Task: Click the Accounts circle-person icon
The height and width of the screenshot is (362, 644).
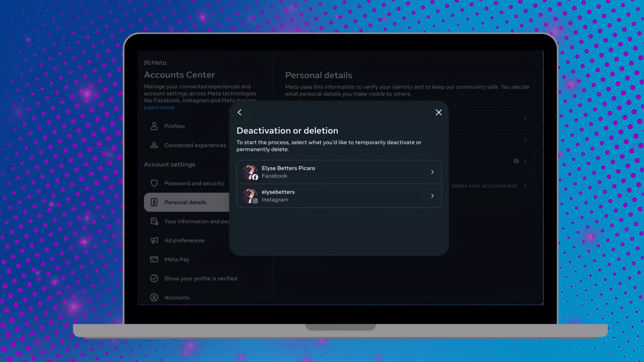Action: [x=154, y=297]
